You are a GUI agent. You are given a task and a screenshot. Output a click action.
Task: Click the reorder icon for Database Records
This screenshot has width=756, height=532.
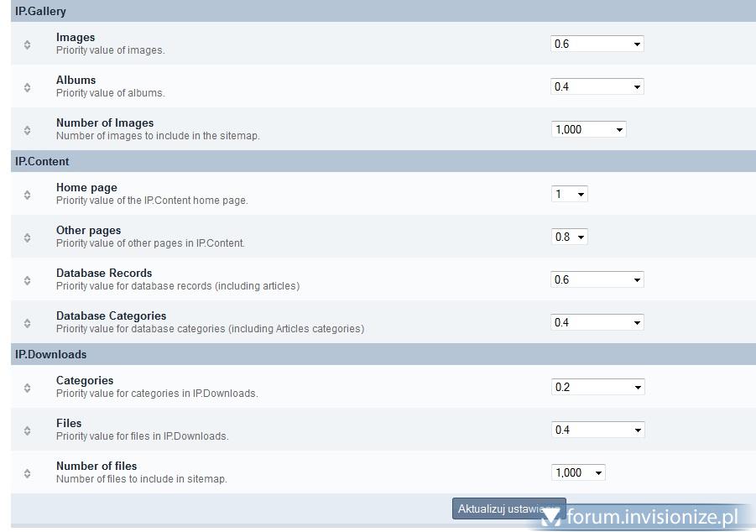27,280
